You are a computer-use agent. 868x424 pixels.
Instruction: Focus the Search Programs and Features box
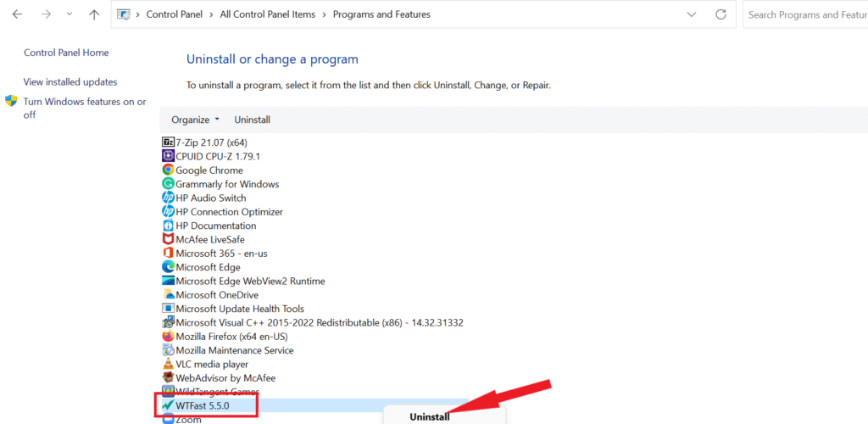[805, 15]
